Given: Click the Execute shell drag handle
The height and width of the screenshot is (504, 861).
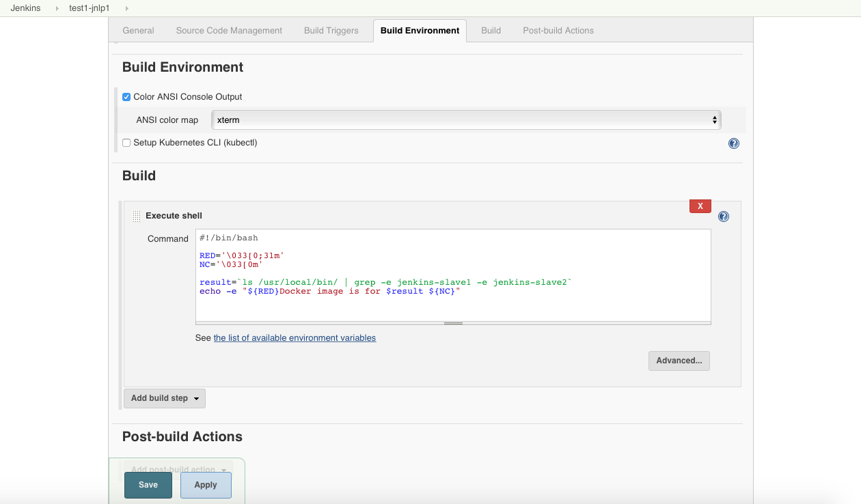Looking at the screenshot, I should [136, 216].
